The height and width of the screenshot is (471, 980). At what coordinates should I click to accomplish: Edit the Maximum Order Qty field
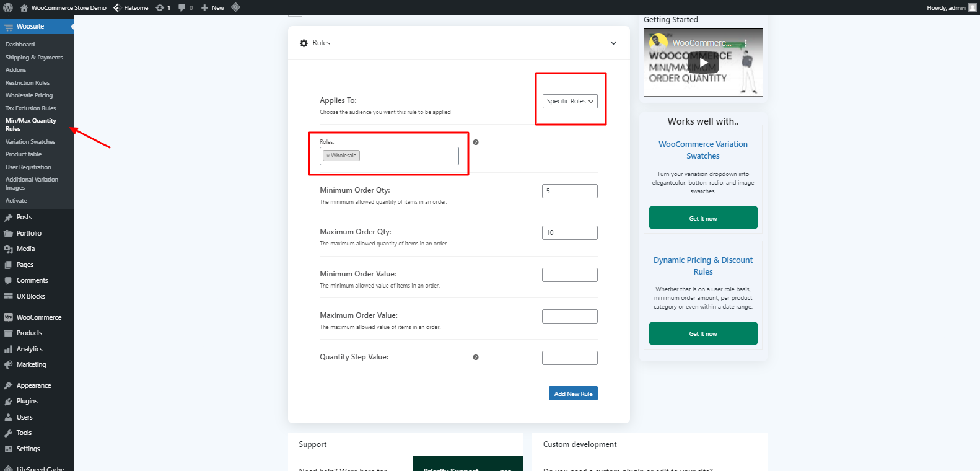(570, 232)
